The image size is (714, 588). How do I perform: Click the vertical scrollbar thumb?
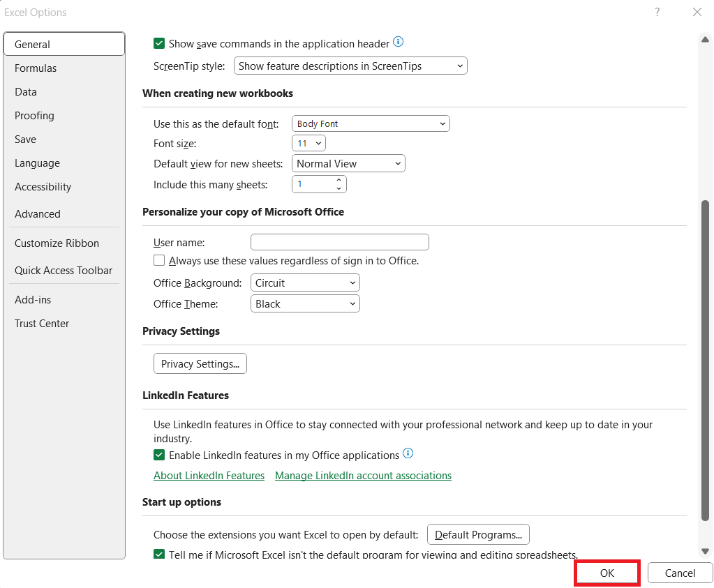click(x=705, y=360)
